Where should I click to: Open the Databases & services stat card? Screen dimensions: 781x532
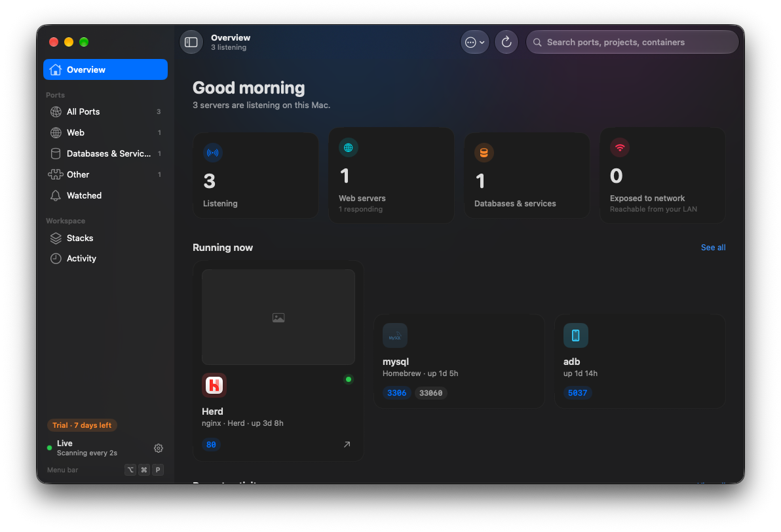(527, 176)
